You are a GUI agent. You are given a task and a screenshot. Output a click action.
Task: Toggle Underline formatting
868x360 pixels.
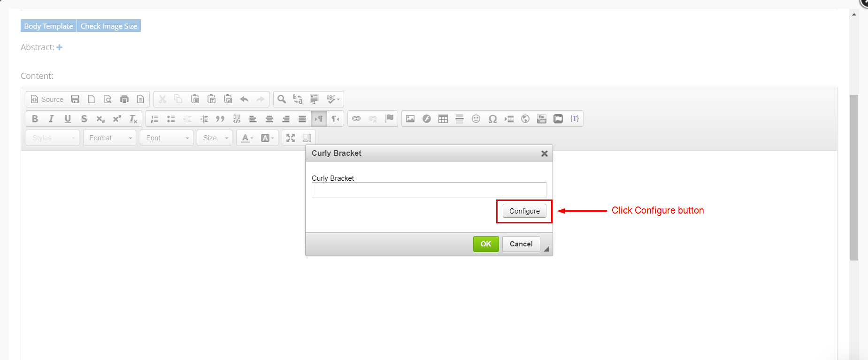coord(68,119)
